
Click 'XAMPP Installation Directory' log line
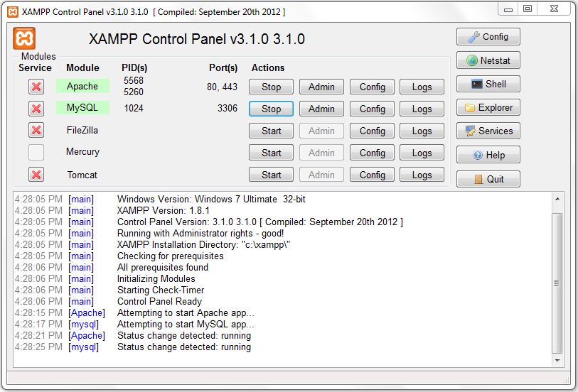(203, 245)
